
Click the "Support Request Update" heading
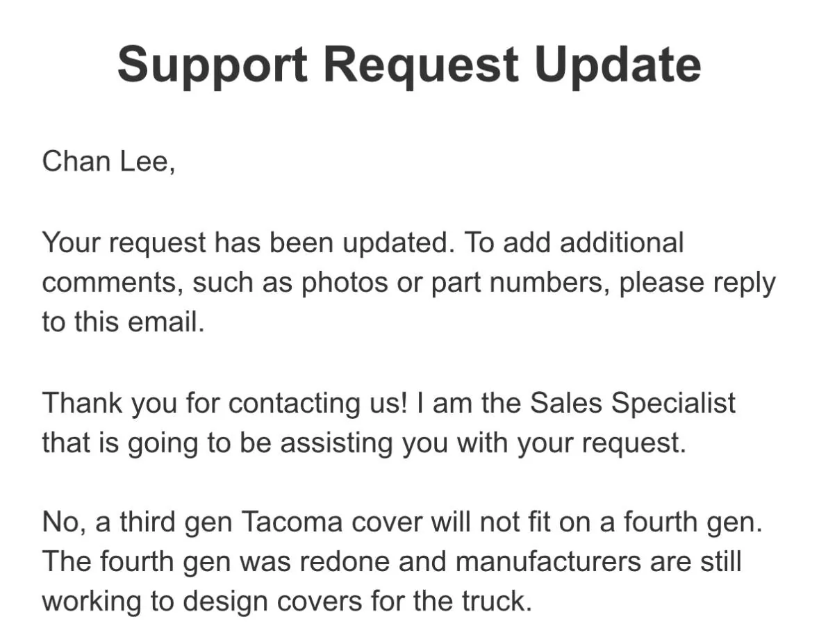(408, 64)
